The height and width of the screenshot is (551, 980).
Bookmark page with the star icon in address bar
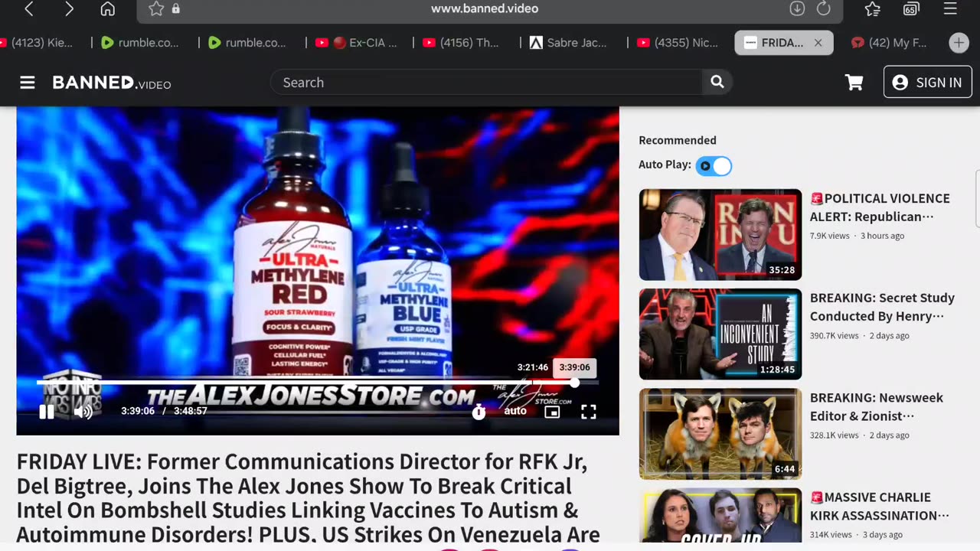(x=156, y=9)
